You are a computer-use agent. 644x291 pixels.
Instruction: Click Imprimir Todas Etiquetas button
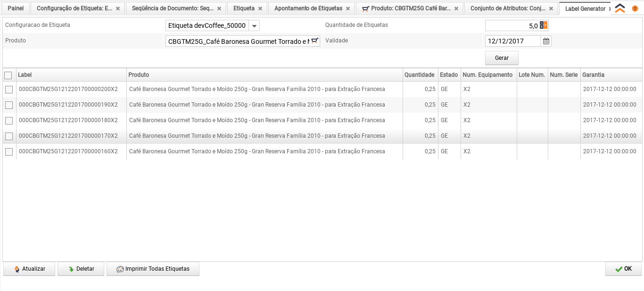[153, 269]
